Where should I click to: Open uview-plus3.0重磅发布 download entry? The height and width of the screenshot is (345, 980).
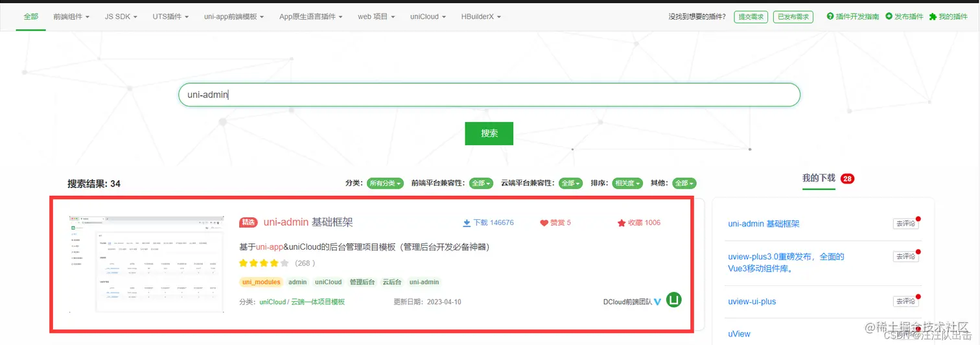click(x=786, y=263)
